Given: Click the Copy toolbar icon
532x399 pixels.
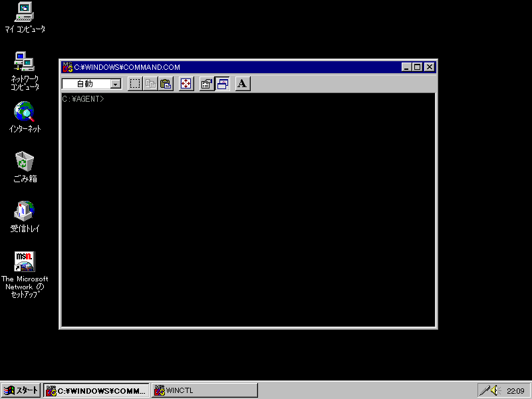Looking at the screenshot, I should coord(150,84).
